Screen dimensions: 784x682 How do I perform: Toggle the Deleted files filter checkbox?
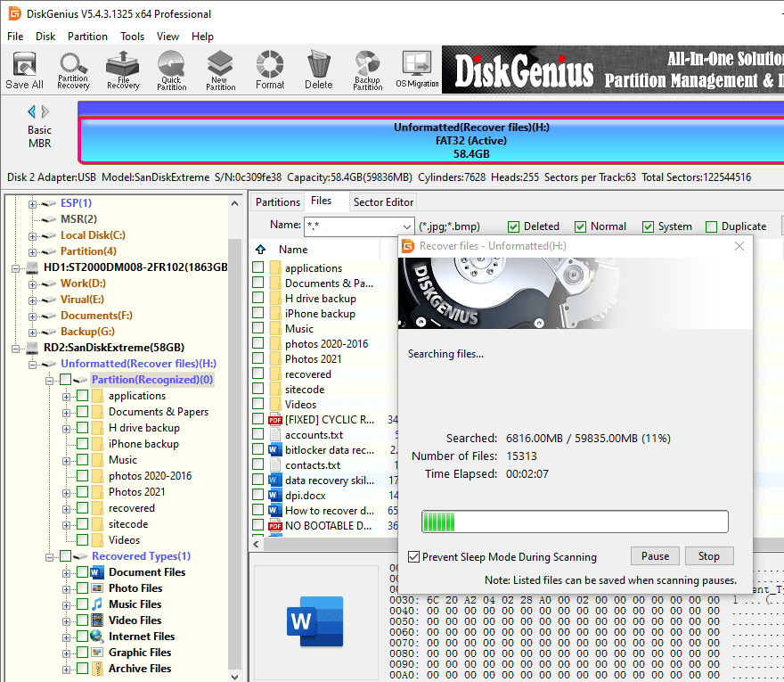click(x=514, y=226)
